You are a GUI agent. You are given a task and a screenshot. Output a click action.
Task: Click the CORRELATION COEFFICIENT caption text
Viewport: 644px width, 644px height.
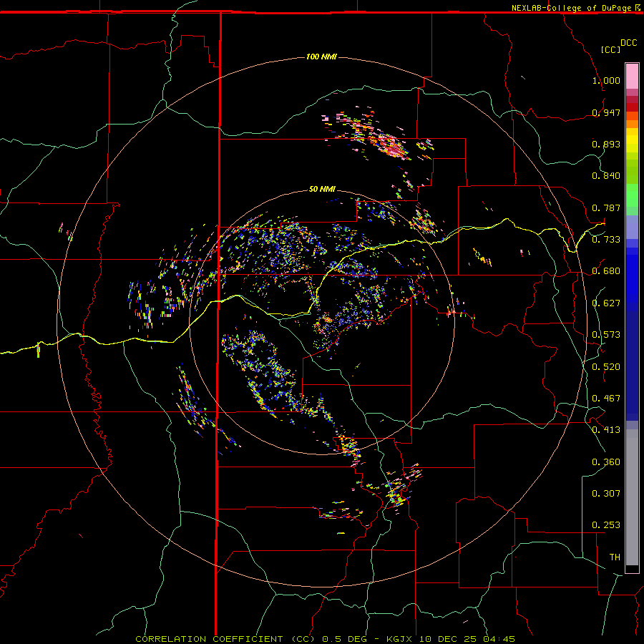point(209,639)
